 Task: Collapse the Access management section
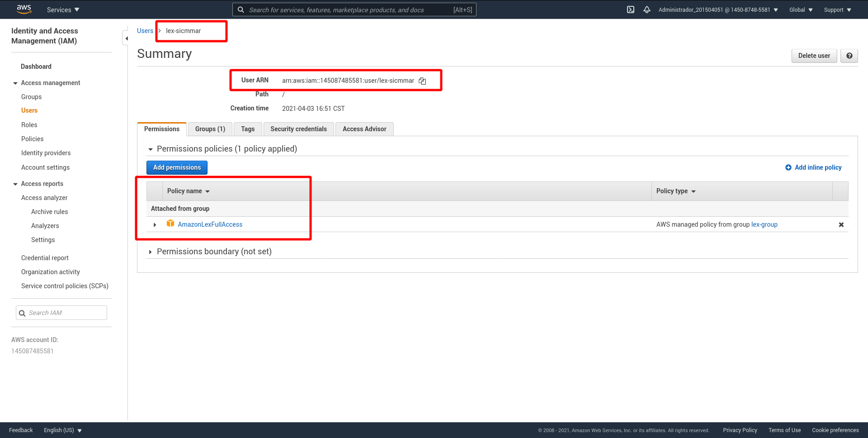(x=15, y=83)
